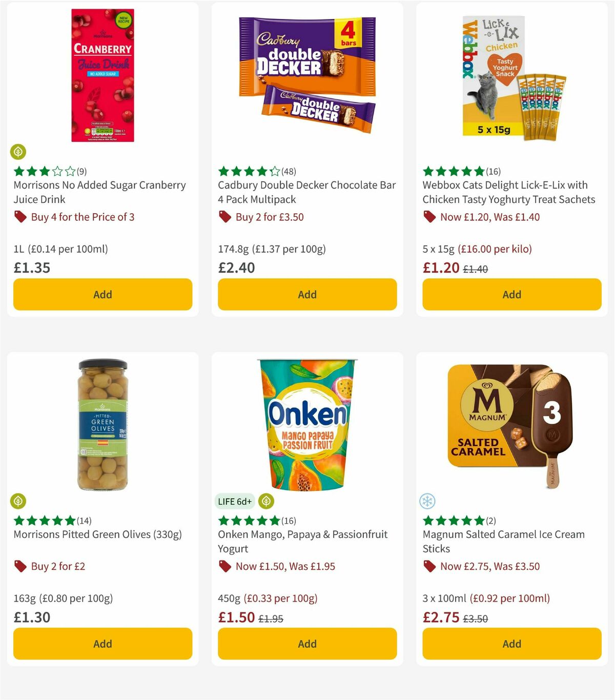This screenshot has height=700, width=615.
Task: Open the (14) reviews for Pitted Green Olives
Action: [83, 521]
